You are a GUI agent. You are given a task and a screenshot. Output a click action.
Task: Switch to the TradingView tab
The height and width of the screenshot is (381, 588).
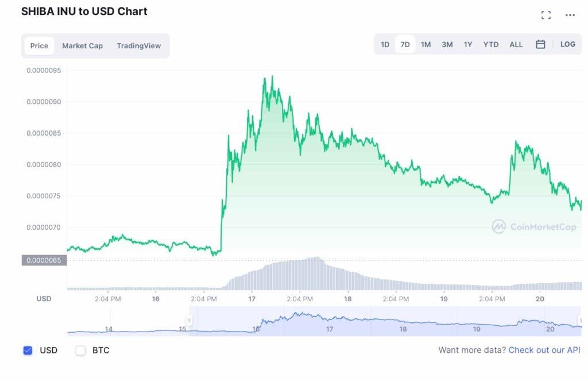[x=138, y=46]
